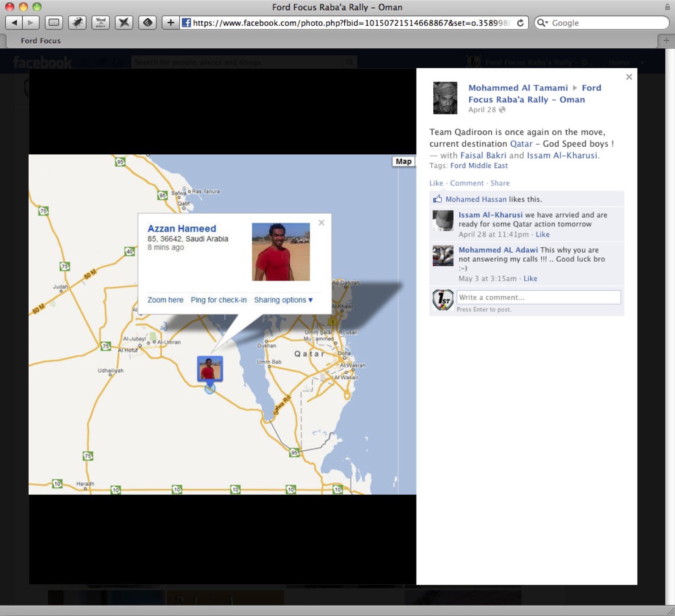Click the April 28 at 11:41pm comment timestamp

(x=494, y=234)
